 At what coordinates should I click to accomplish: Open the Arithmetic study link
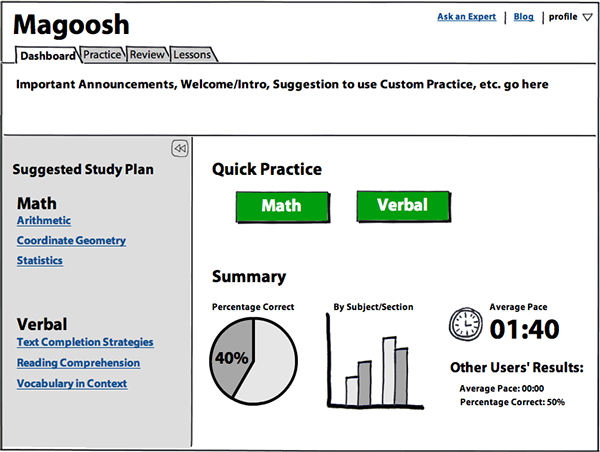point(44,220)
